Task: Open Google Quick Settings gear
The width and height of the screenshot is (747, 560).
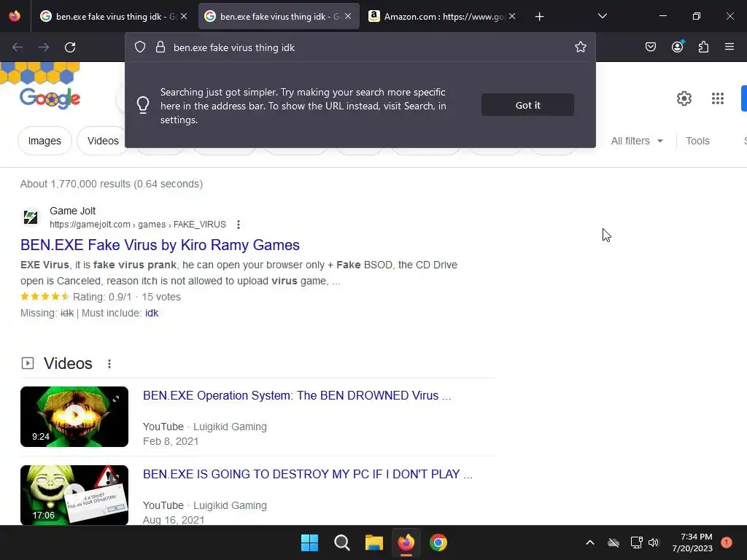Action: [x=684, y=98]
